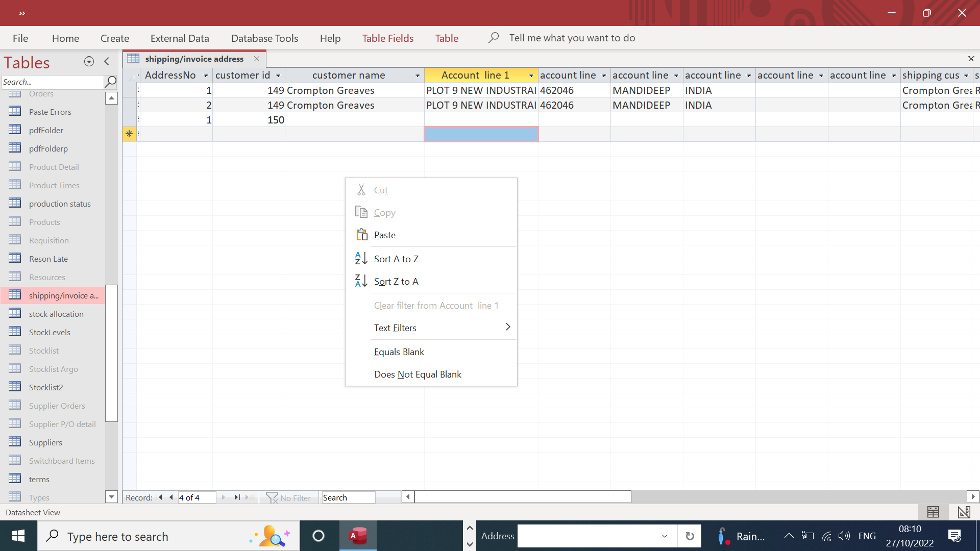
Task: Open the Access app icon in taskbar
Action: pos(358,536)
